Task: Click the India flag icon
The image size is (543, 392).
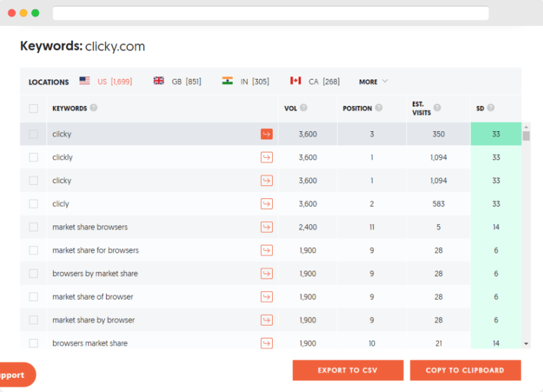Action: click(x=227, y=81)
